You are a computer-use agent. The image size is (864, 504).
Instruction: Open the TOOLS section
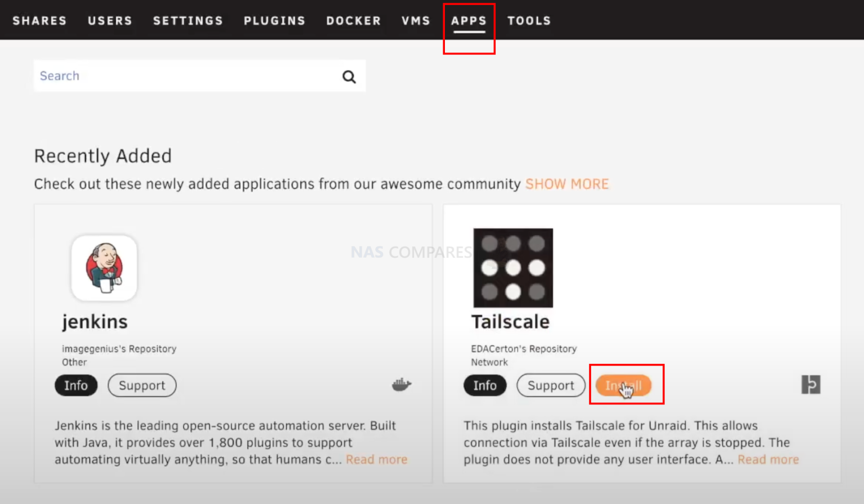(x=529, y=20)
